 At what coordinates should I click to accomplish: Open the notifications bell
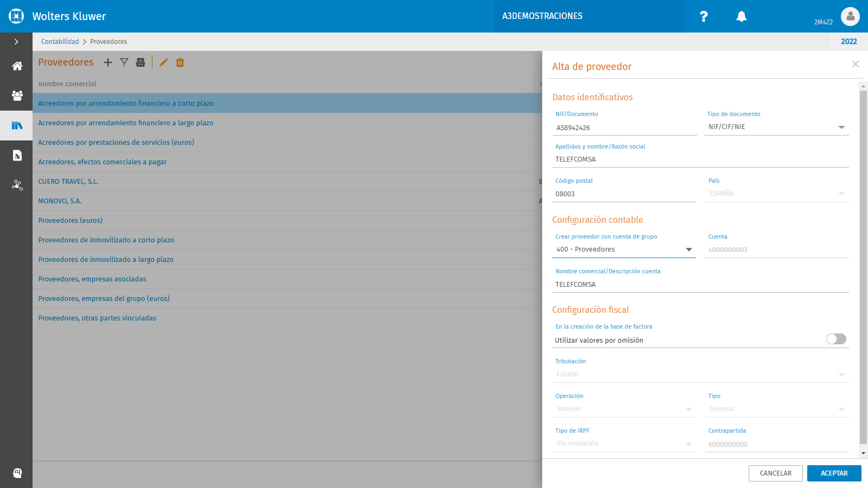pyautogui.click(x=742, y=16)
